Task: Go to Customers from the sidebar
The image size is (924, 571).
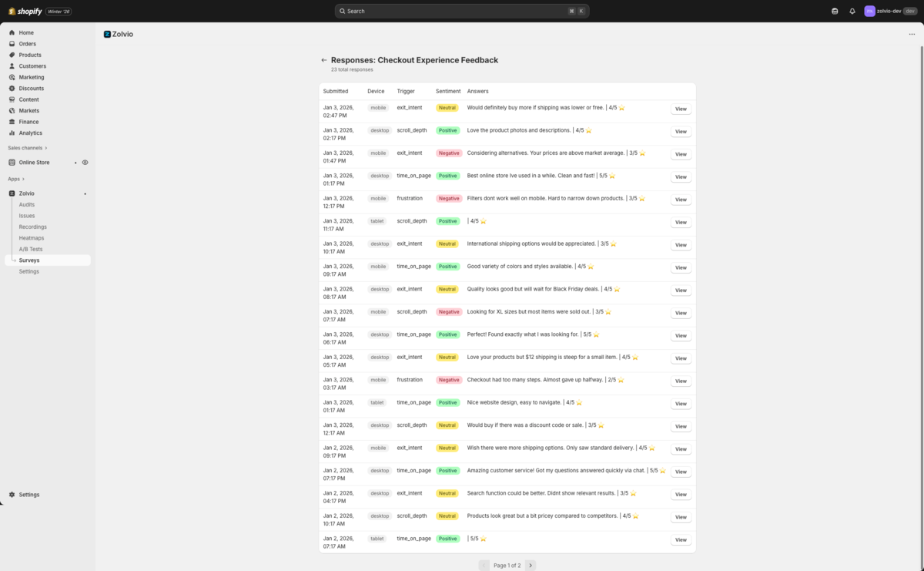Action: (x=32, y=65)
